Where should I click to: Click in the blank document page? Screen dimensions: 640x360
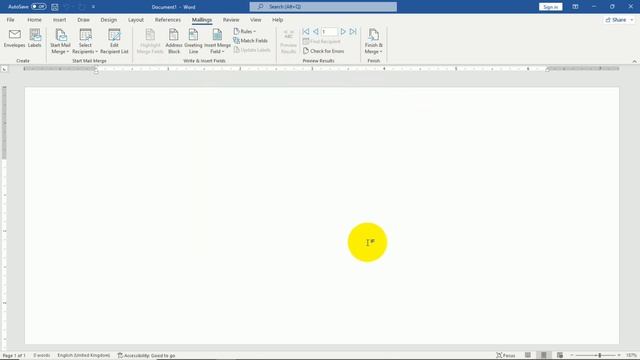tap(322, 216)
